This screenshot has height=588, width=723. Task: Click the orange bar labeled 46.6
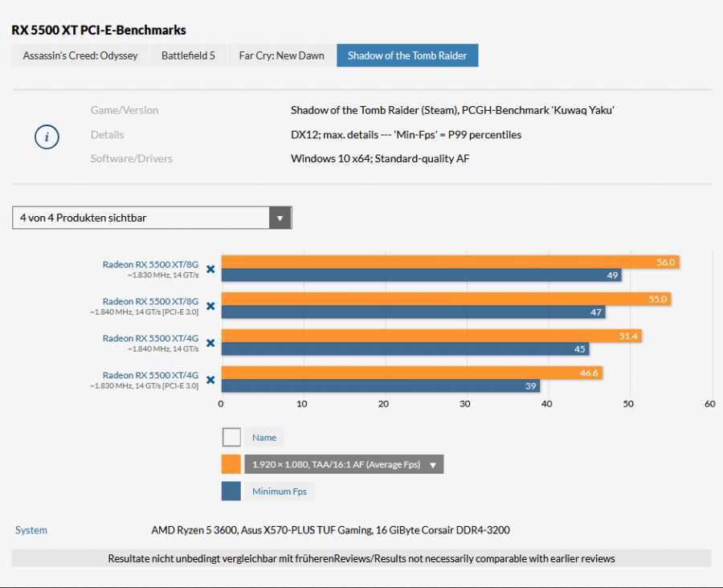click(412, 373)
